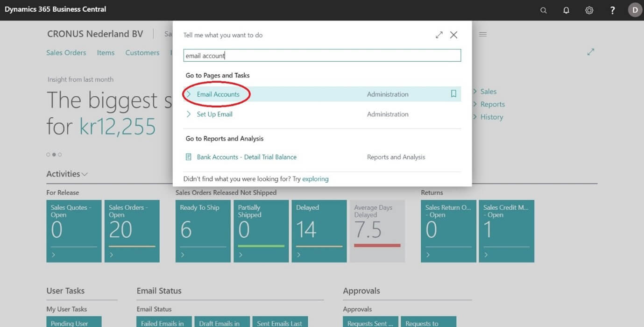The width and height of the screenshot is (644, 327).
Task: Open the settings gear icon
Action: pyautogui.click(x=589, y=10)
